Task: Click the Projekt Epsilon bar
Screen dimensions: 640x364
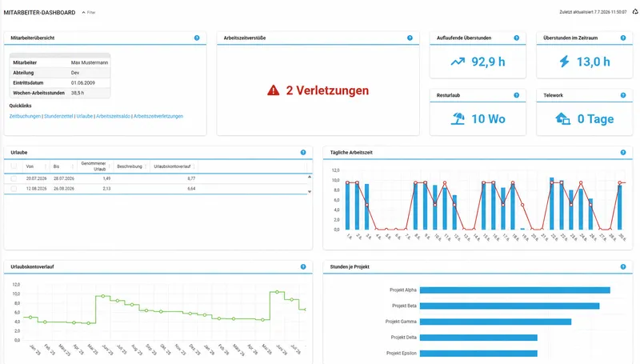Action: coord(478,353)
